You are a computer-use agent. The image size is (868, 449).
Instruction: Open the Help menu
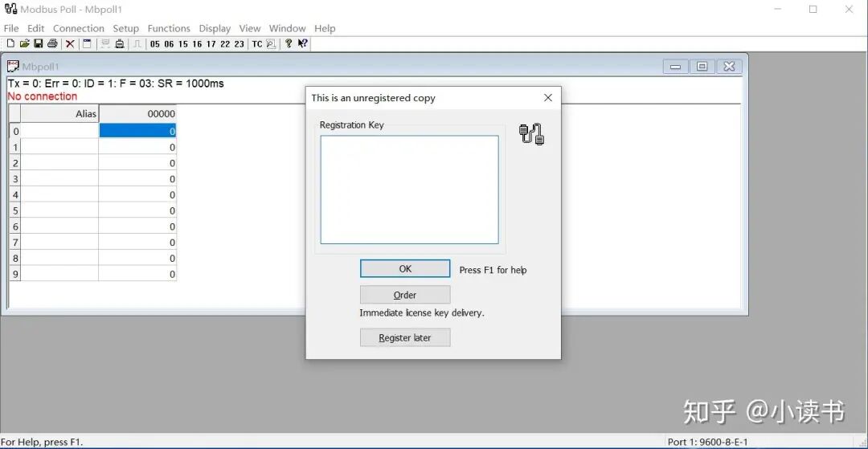point(325,28)
